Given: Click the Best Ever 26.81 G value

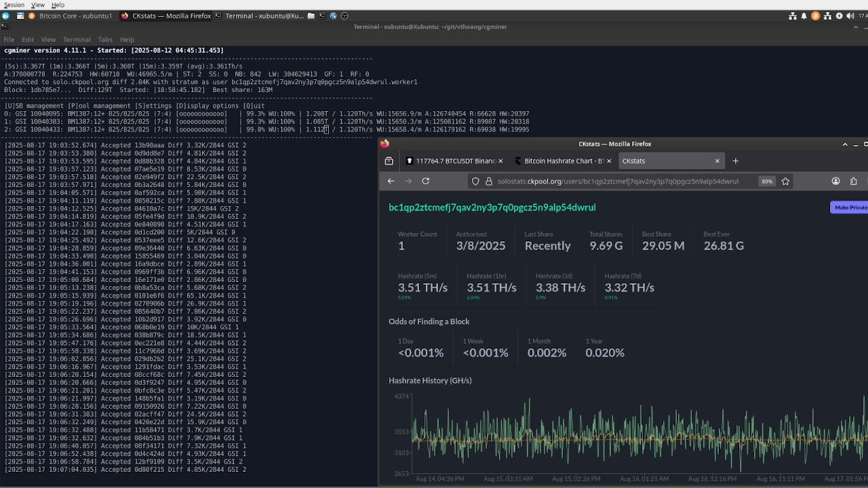Looking at the screenshot, I should [x=724, y=245].
